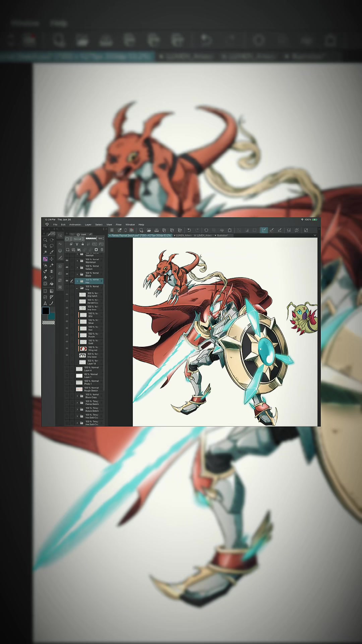
Task: Toggle the layer Lock icon
Action: pos(82,244)
